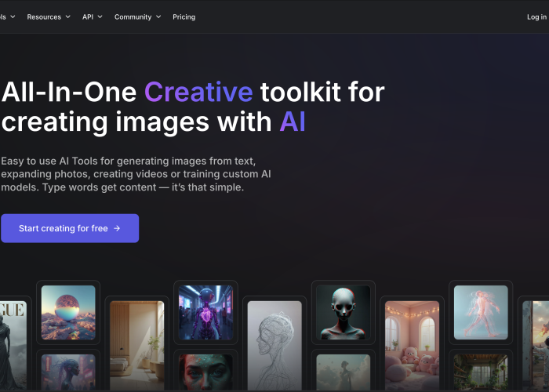
Task: Click the gradient word Creative in the headline
Action: (x=198, y=93)
